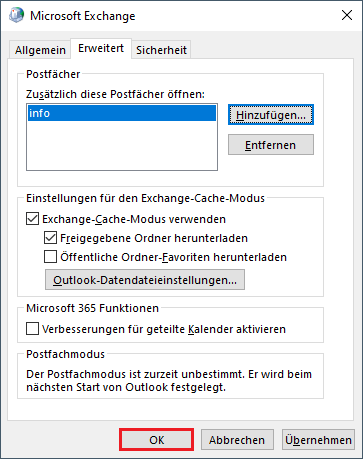Remove mailbox with Entfernen button
363x459 pixels.
click(x=271, y=145)
